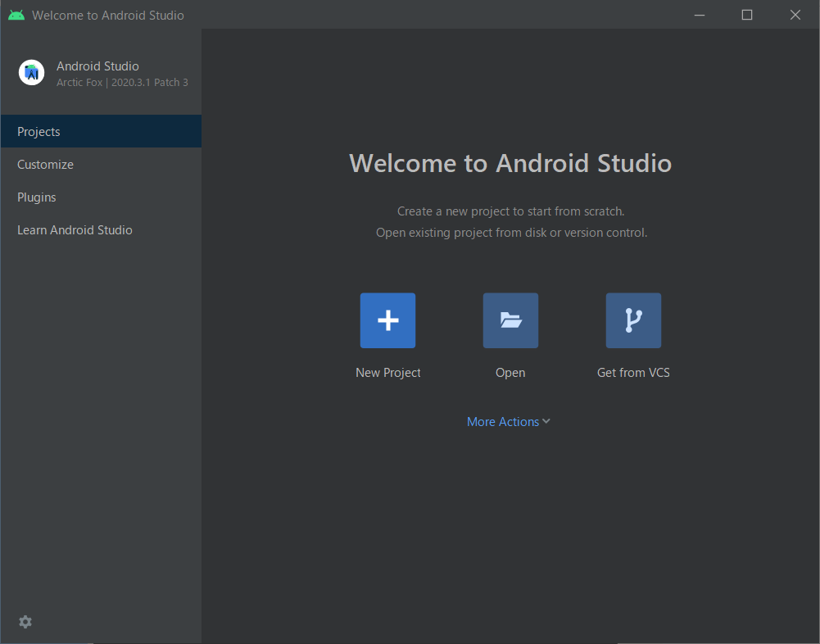
Task: Select the Projects tab
Action: (x=39, y=132)
